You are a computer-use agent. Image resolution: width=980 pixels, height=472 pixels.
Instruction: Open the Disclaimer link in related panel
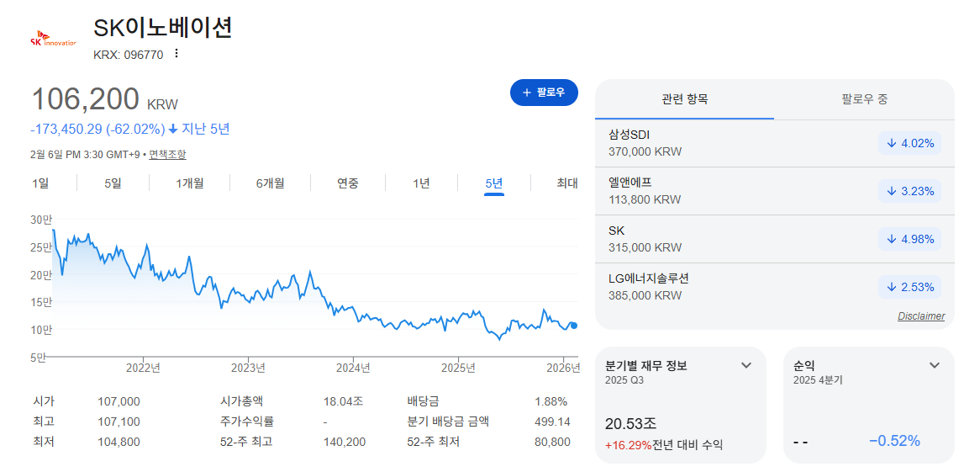click(x=921, y=316)
